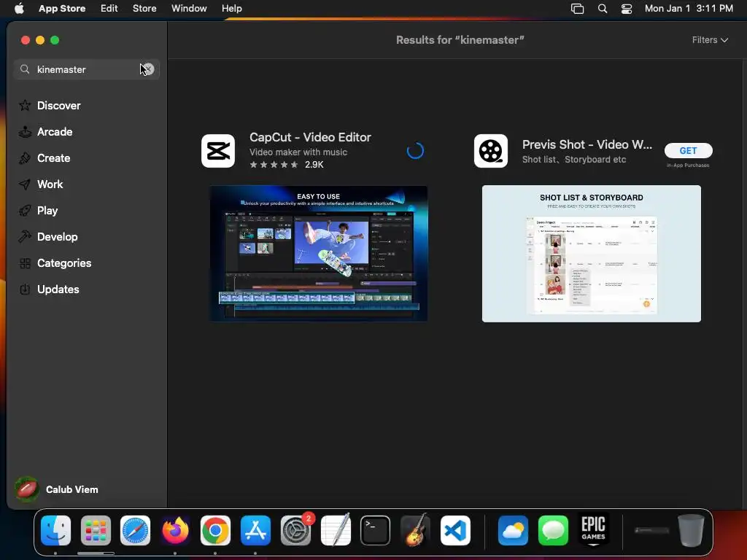Get the Previs Shot app
747x560 pixels.
[x=689, y=150]
